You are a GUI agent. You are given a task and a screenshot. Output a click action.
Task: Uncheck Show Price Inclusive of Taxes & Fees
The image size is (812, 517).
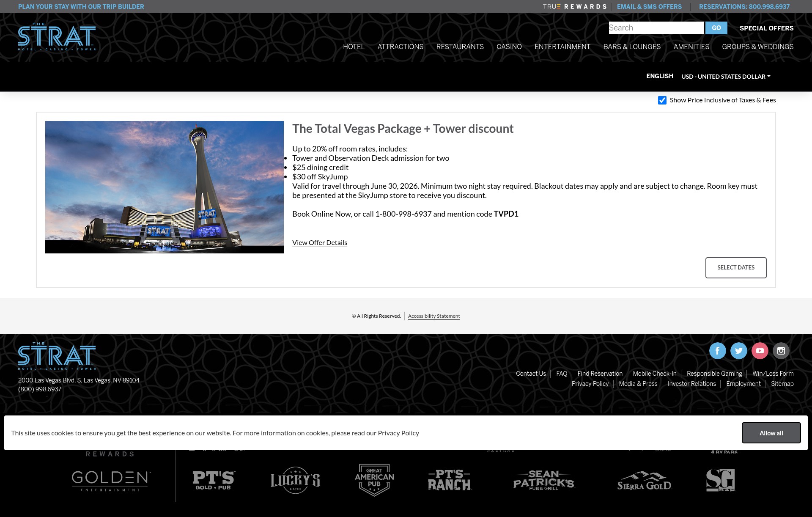coord(662,100)
